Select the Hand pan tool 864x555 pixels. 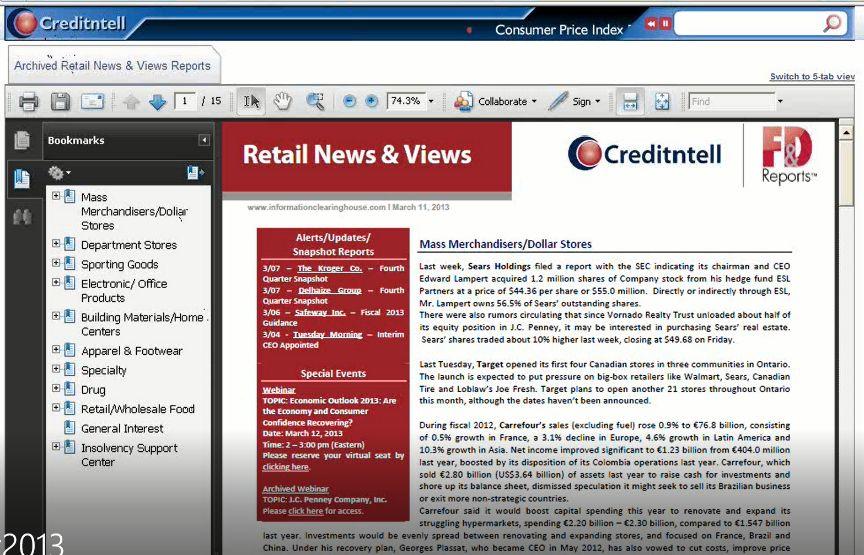point(282,101)
